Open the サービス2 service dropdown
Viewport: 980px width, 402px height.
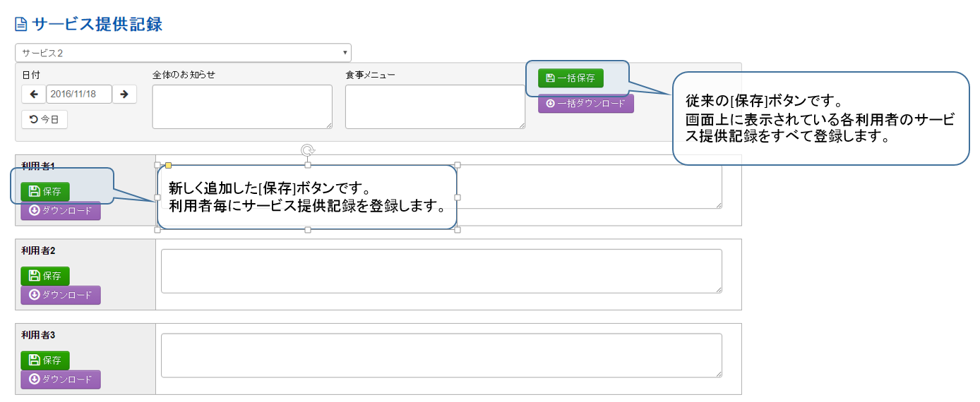point(183,53)
